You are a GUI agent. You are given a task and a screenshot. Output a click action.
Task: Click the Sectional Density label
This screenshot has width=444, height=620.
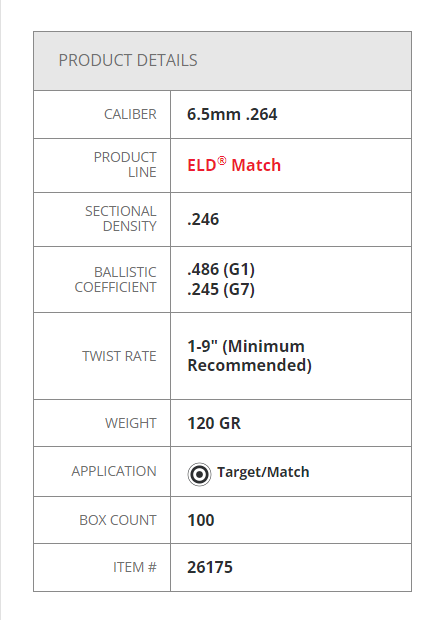click(121, 219)
